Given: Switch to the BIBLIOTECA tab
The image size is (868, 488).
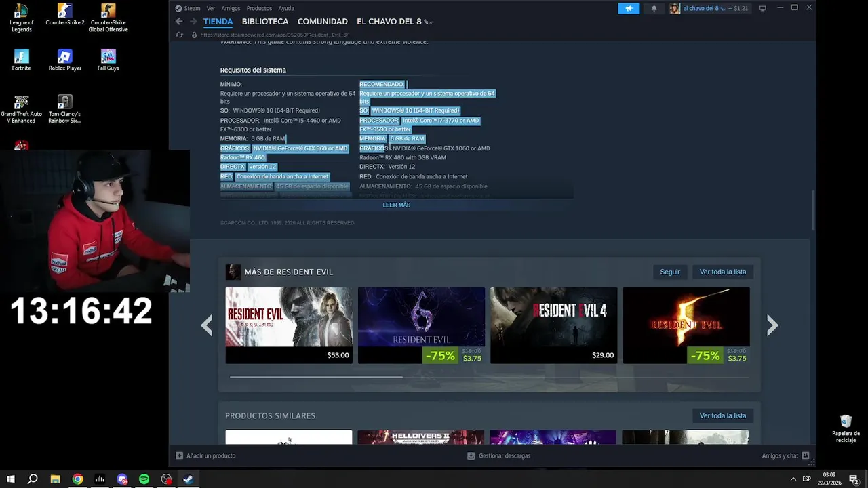Looking at the screenshot, I should tap(265, 22).
